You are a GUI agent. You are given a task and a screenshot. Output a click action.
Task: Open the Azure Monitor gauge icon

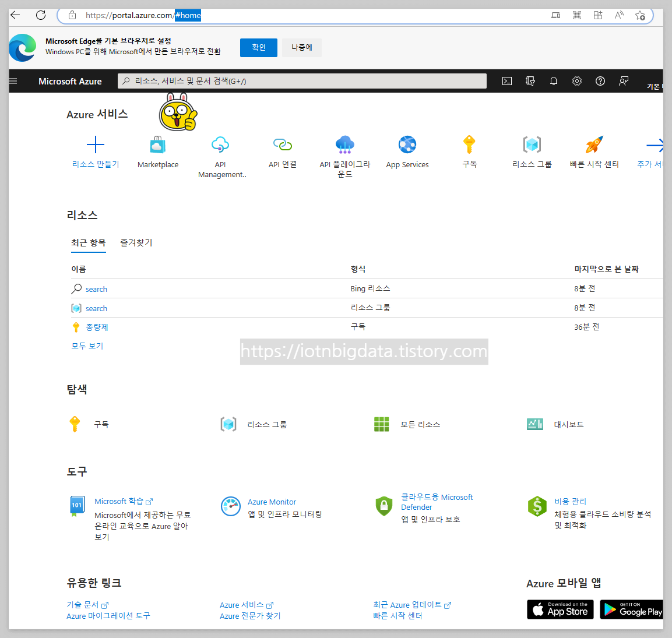coord(231,506)
